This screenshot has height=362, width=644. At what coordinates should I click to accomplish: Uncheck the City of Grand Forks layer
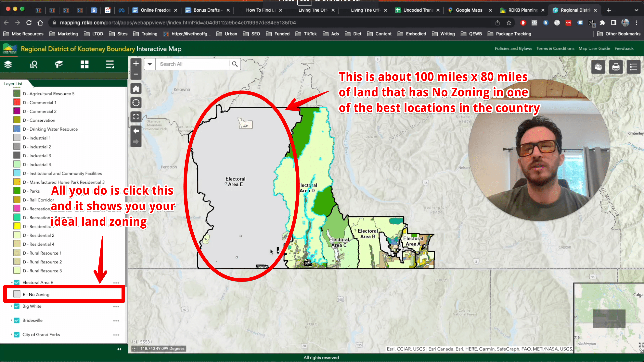(17, 334)
